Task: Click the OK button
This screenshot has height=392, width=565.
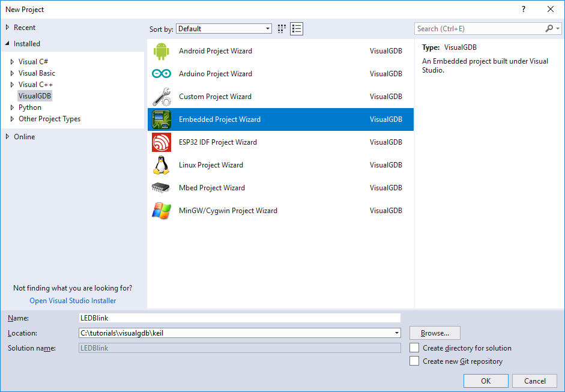Action: (x=486, y=381)
